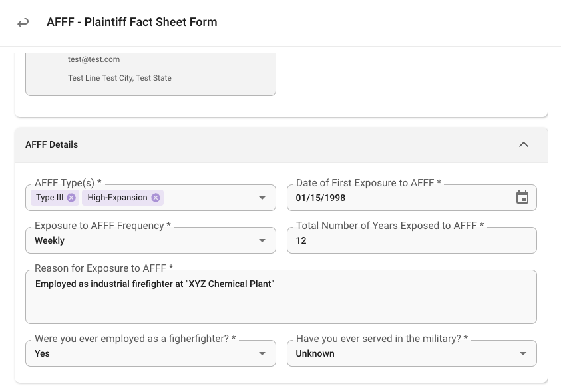The height and width of the screenshot is (392, 561).
Task: Open the firefighter employment dropdown
Action: click(x=150, y=353)
